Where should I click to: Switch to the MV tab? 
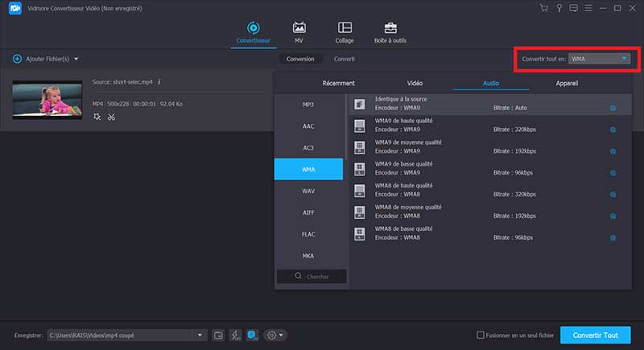click(299, 32)
